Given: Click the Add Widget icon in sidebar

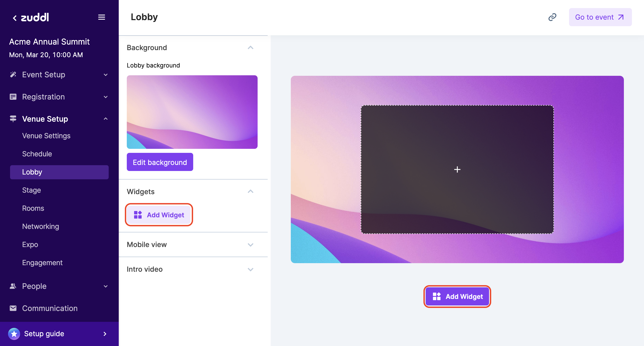Looking at the screenshot, I should 138,214.
